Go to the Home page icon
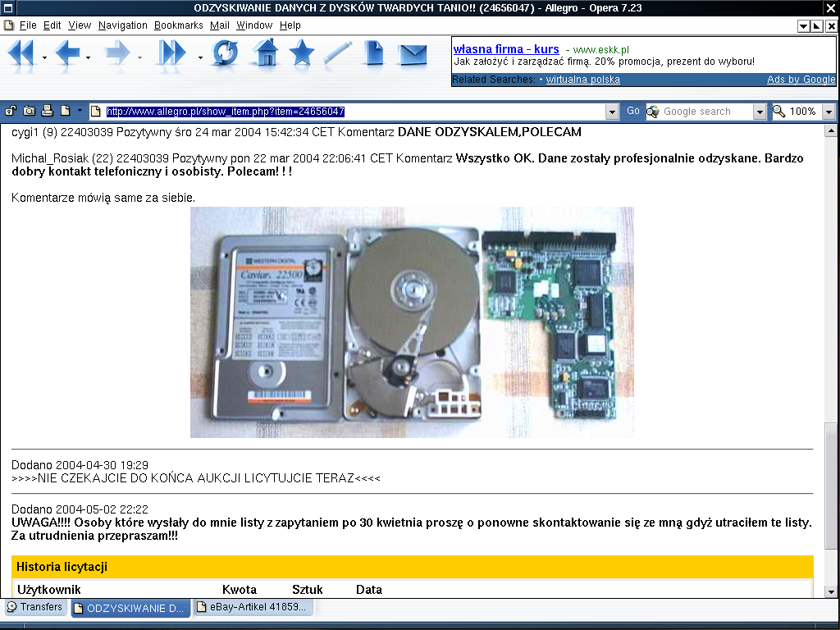 [265, 53]
